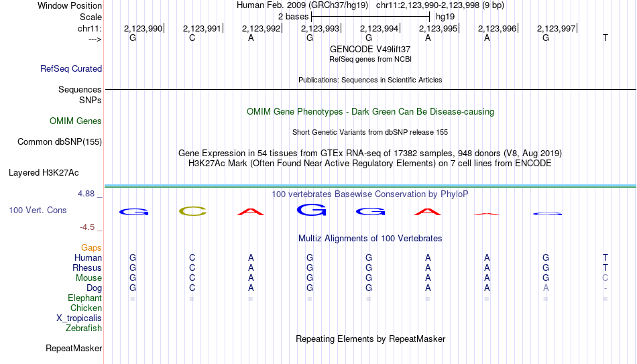The height and width of the screenshot is (364, 637).
Task: Click the hg19 label beside scale bar
Action: 445,17
